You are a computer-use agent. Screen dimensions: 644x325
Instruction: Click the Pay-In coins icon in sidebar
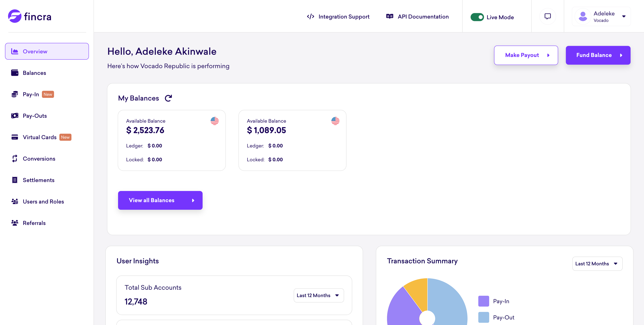(x=15, y=94)
